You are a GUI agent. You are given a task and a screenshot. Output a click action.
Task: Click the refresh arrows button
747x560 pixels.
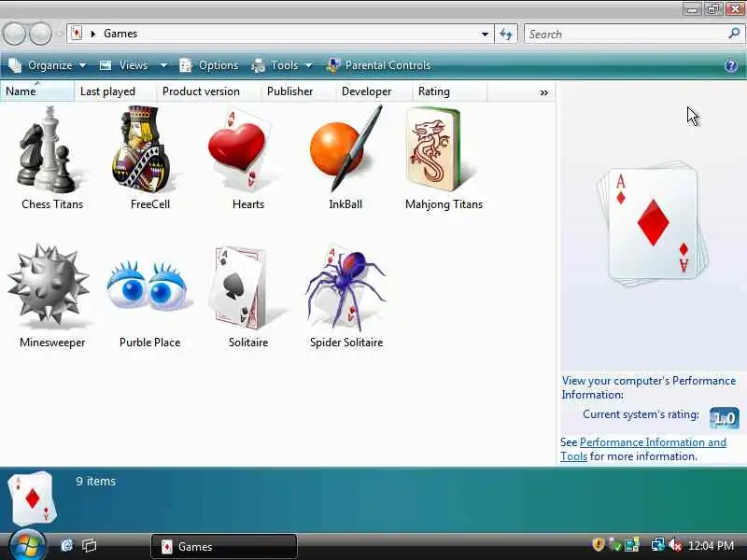coord(506,34)
